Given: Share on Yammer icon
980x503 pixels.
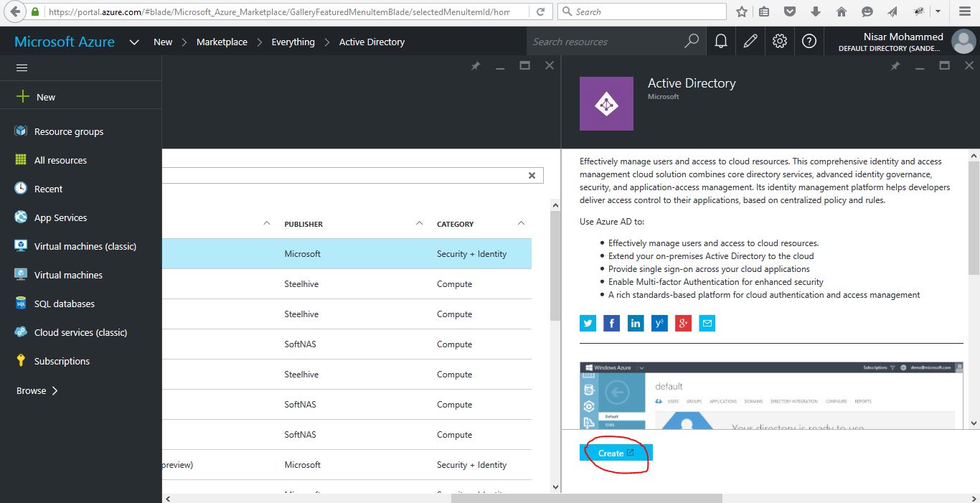Looking at the screenshot, I should 659,324.
